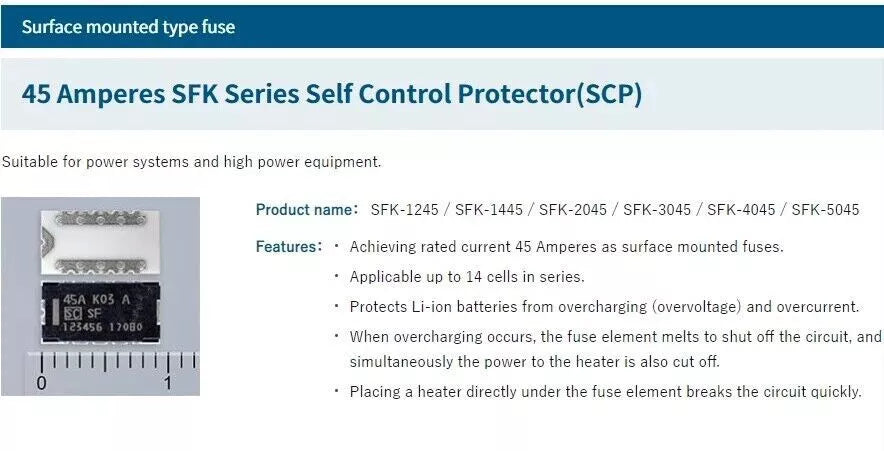This screenshot has width=884, height=451.
Task: Select the SFK-3045 product name
Action: [657, 210]
